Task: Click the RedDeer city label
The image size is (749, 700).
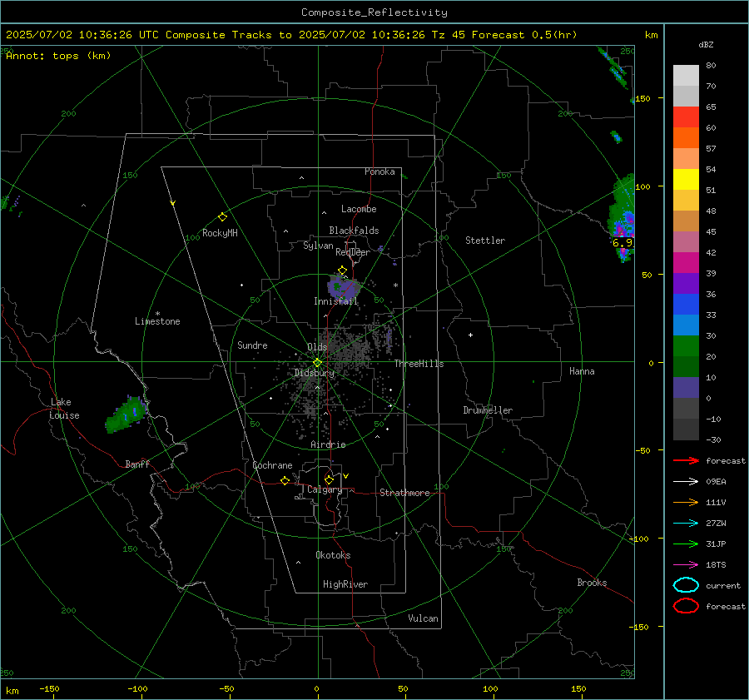Action: pos(353,252)
